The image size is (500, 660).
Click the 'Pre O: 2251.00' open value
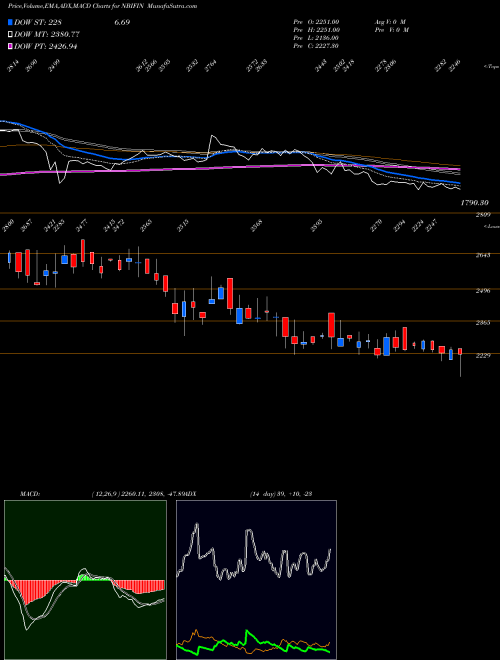tap(316, 21)
